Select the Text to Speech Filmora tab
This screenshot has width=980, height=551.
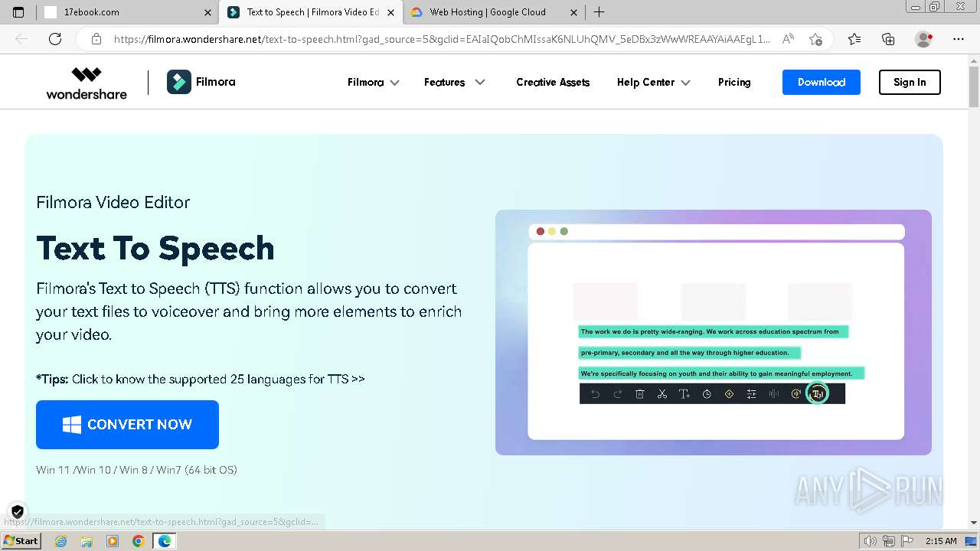310,12
